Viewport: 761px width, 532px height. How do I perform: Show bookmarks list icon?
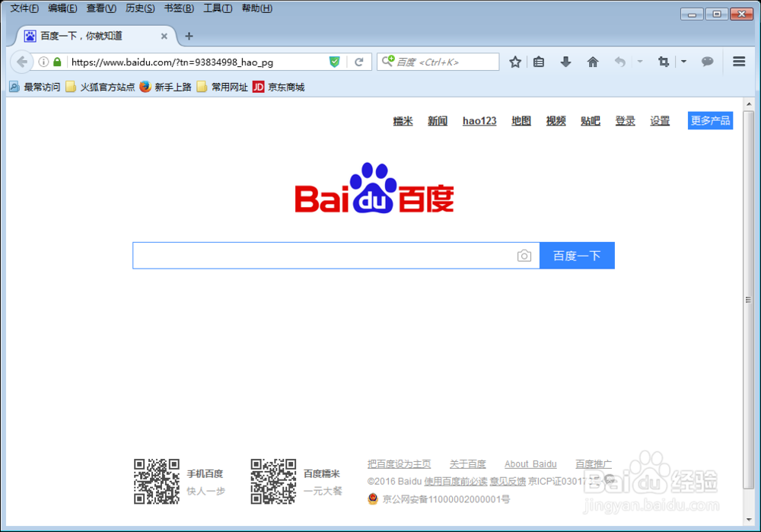pos(539,62)
